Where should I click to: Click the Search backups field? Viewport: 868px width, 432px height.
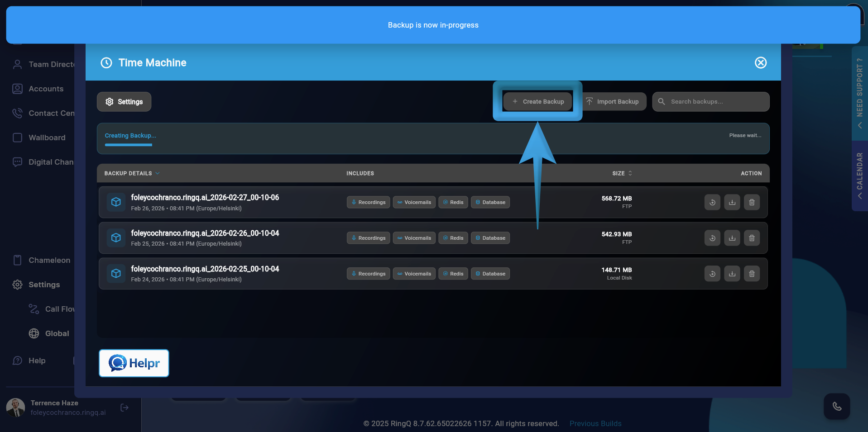pos(710,101)
